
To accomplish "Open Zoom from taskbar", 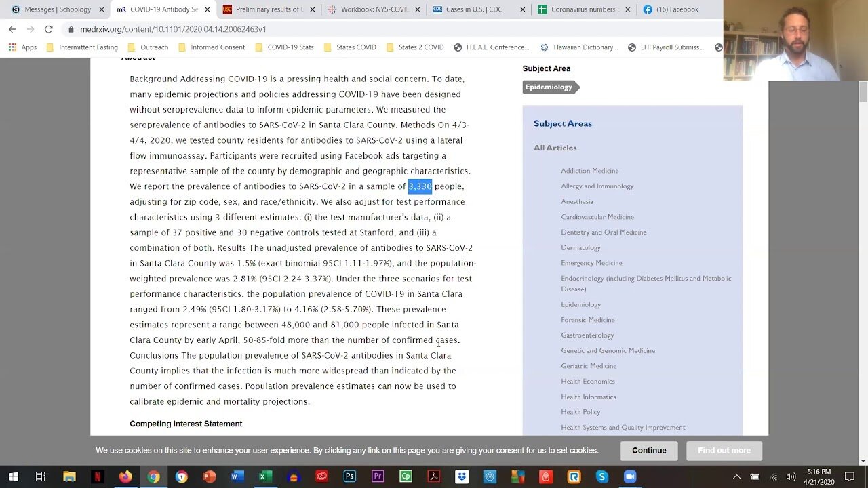I will [x=630, y=476].
